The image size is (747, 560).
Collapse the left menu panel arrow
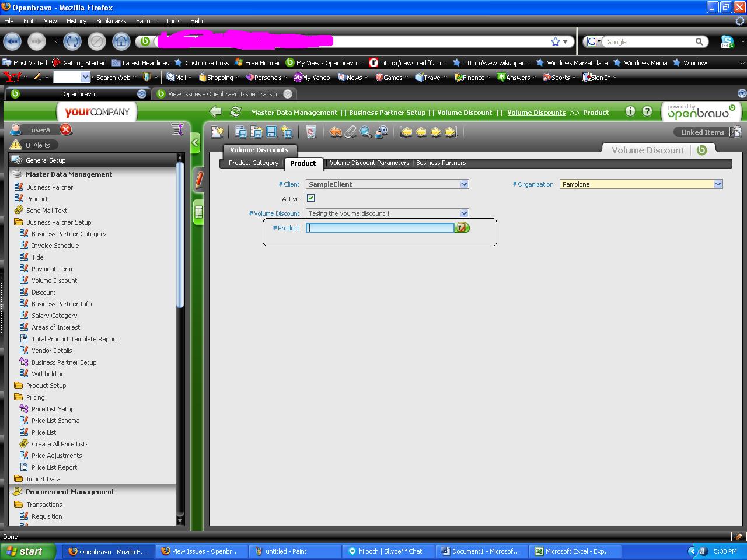click(196, 142)
